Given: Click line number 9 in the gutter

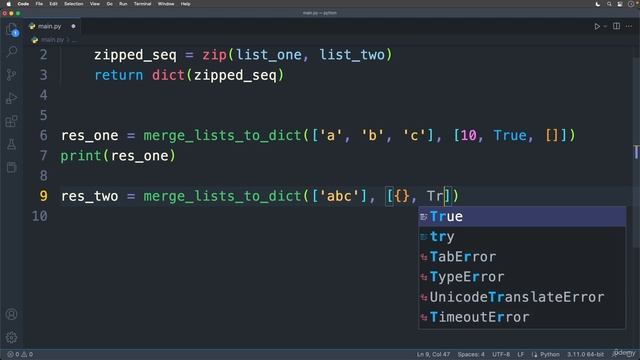Looking at the screenshot, I should coord(44,196).
